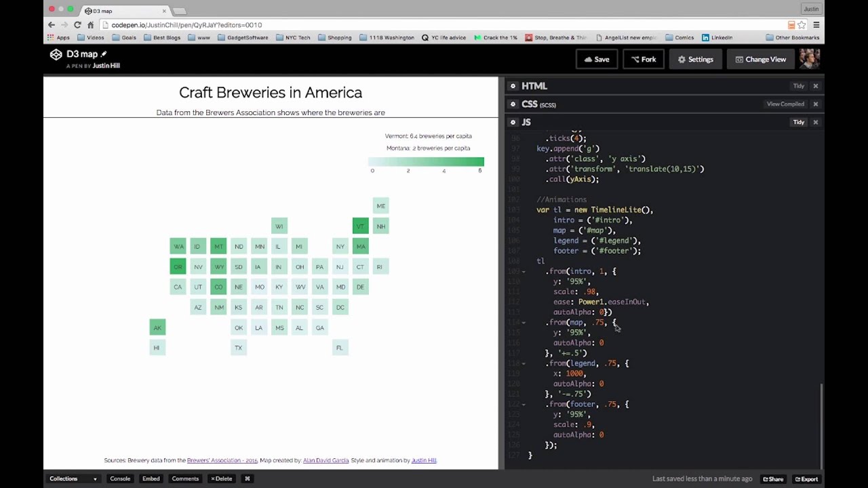The width and height of the screenshot is (868, 488).
Task: Go back with browser back arrow
Action: tap(52, 24)
